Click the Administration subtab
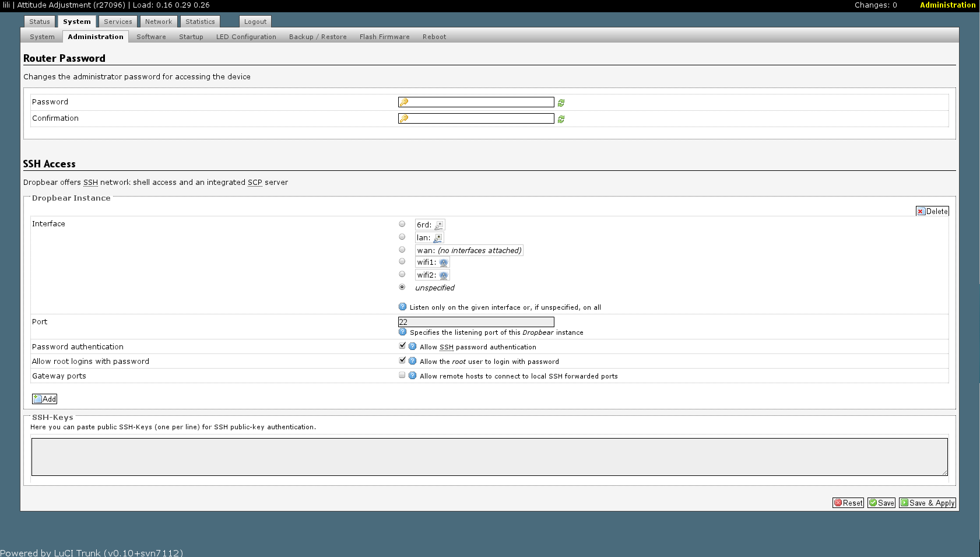Screen dimensions: 980x557 coord(96,37)
